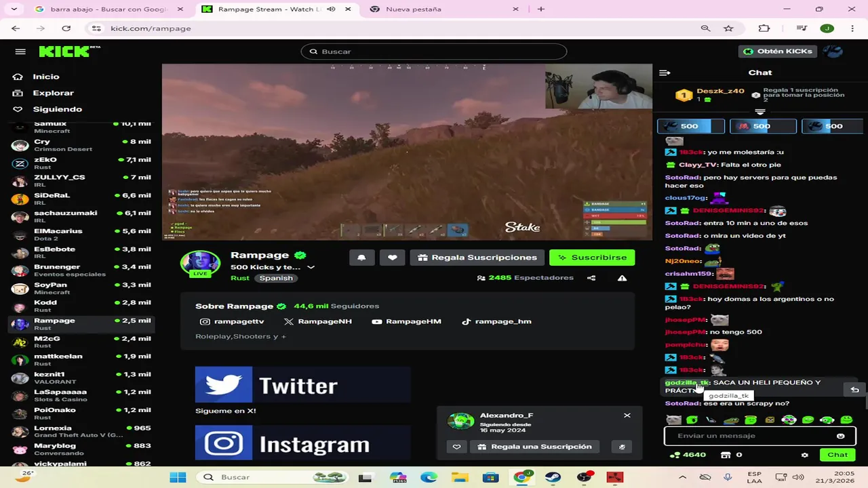Click the green Suscribirse button
This screenshot has width=868, height=488.
pos(592,258)
